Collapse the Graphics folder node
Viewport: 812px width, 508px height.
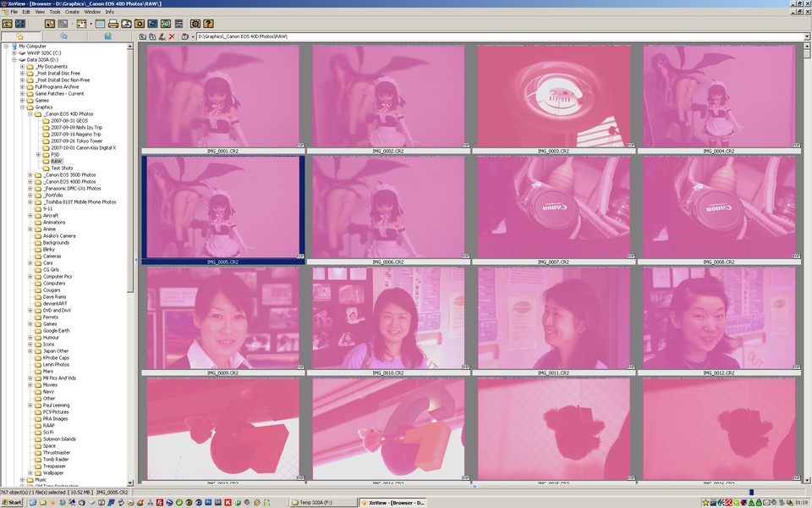click(x=22, y=108)
